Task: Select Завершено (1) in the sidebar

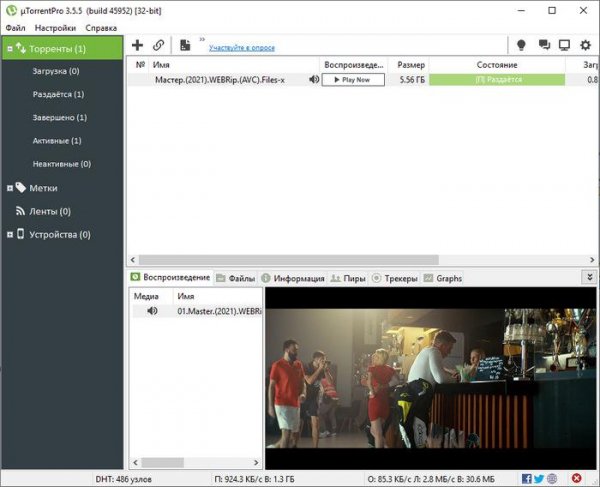Action: point(60,117)
